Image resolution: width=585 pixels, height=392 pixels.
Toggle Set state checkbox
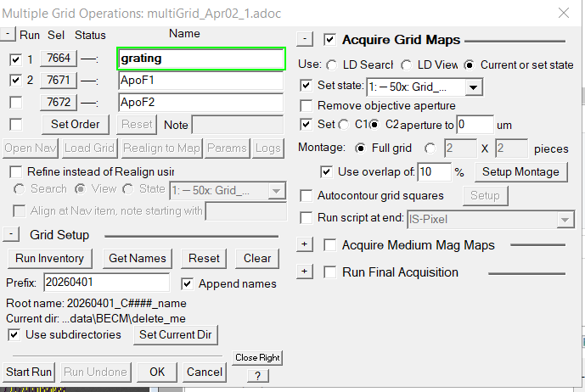[306, 86]
